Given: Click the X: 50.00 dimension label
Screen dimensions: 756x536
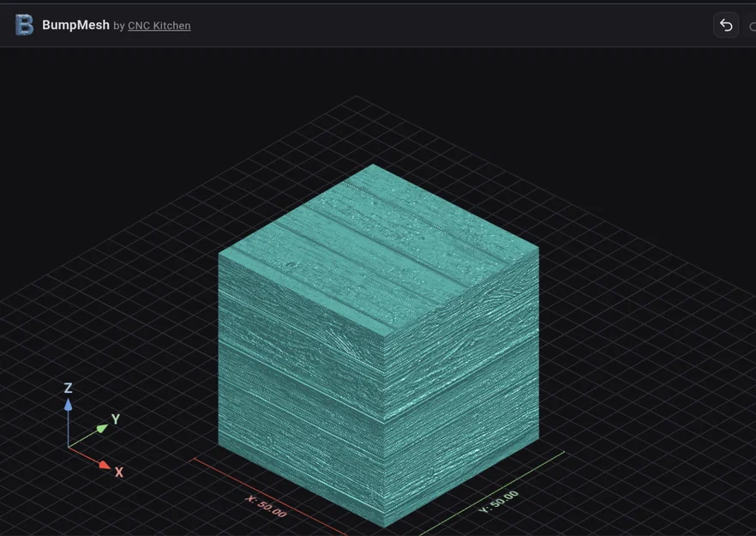Looking at the screenshot, I should pos(266,507).
